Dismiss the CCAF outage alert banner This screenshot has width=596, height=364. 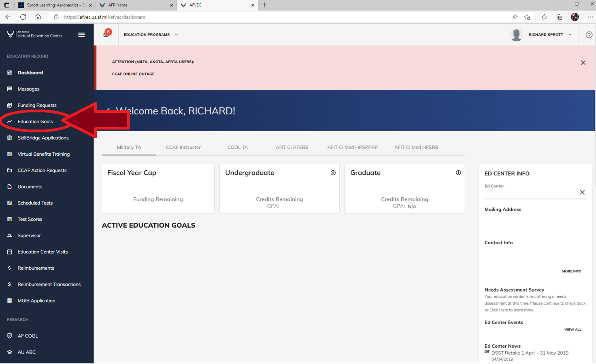583,63
